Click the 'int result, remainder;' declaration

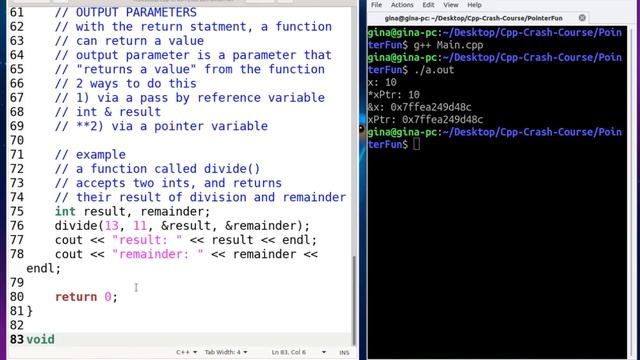click(133, 211)
